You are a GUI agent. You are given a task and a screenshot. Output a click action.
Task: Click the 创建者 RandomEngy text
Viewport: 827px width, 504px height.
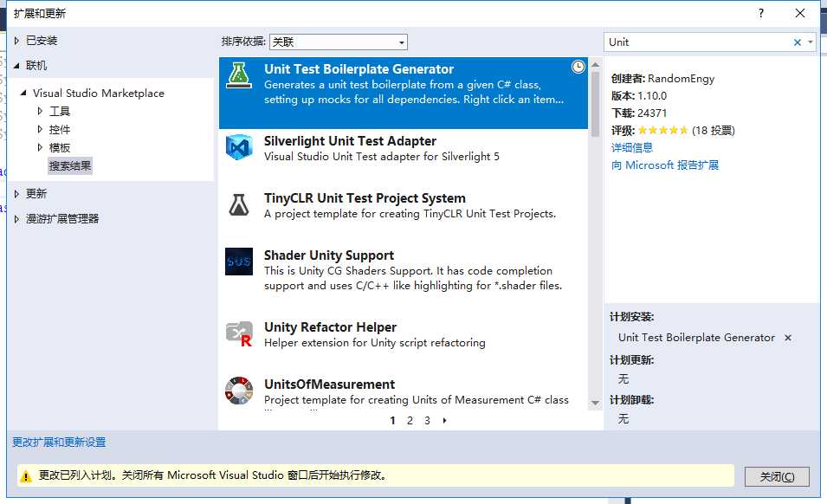coord(663,79)
